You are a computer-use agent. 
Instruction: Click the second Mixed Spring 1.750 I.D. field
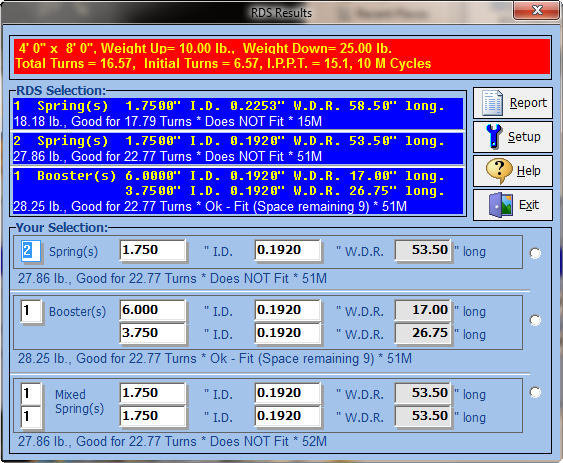pos(153,416)
